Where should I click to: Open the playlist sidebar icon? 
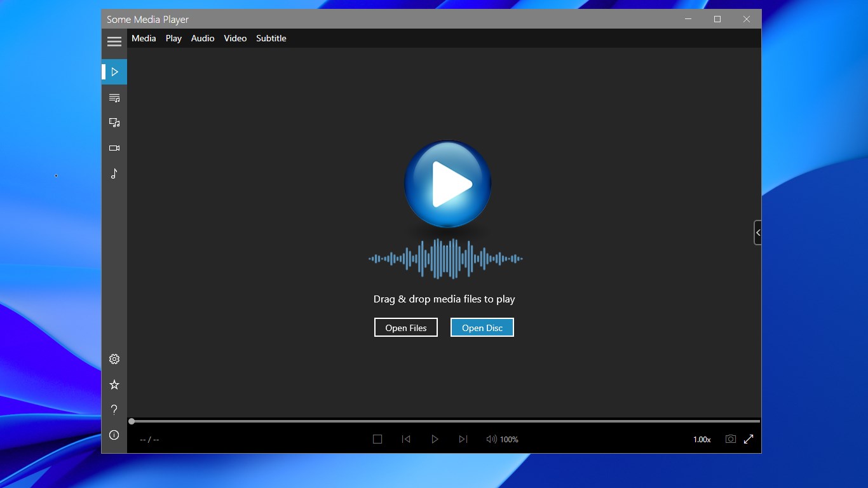tap(114, 98)
